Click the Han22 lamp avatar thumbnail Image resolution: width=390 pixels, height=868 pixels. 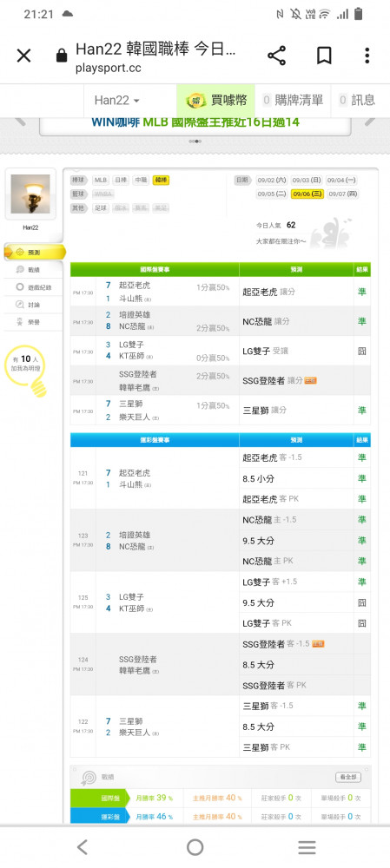(30, 194)
